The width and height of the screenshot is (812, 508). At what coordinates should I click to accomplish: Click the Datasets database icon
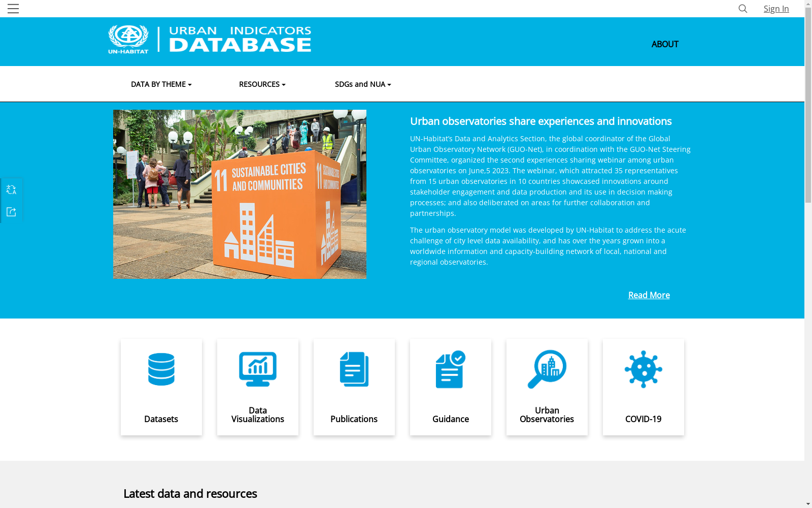161,369
